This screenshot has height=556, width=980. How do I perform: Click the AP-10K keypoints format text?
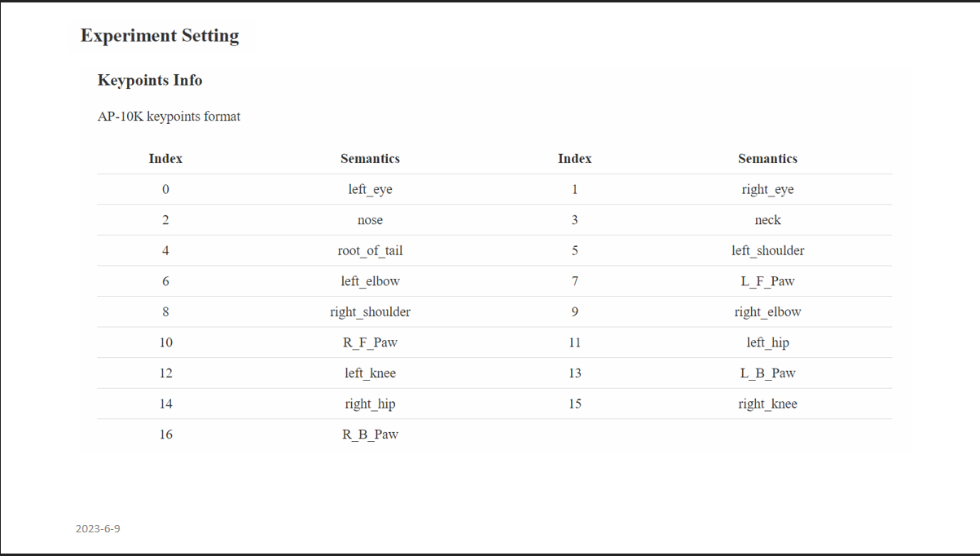[x=169, y=117]
